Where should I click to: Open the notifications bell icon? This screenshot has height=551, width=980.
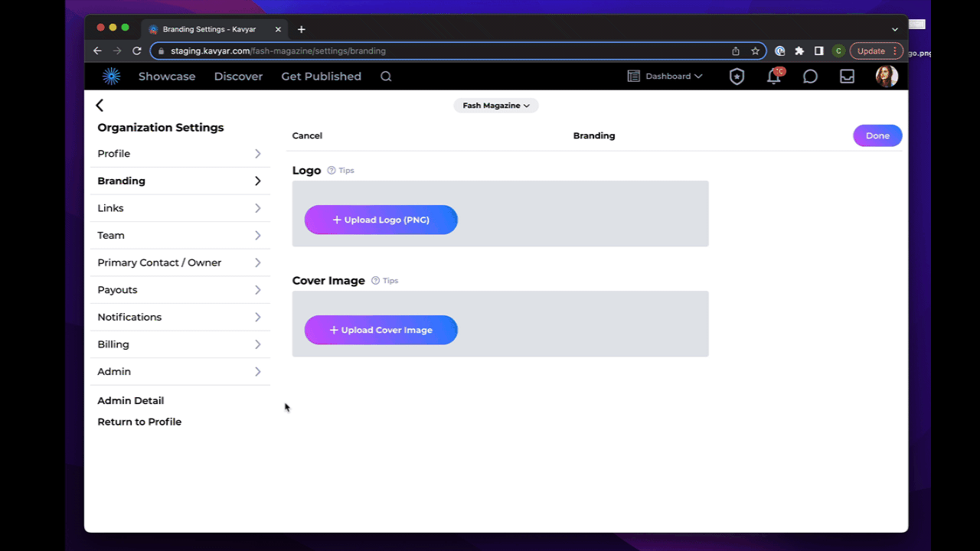point(774,77)
